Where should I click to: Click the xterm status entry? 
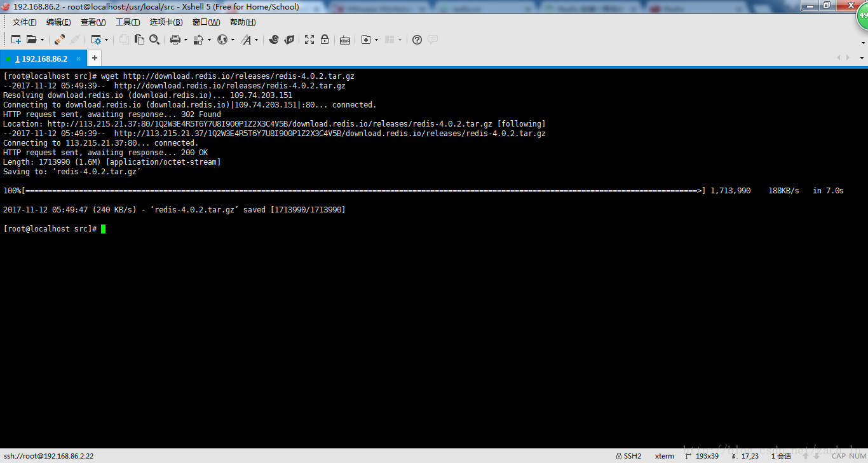(x=665, y=456)
